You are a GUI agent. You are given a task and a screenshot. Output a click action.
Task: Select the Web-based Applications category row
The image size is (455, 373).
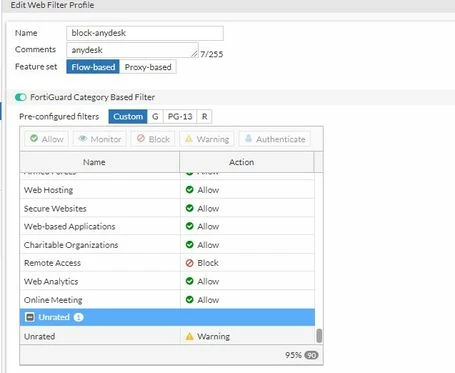coord(167,226)
